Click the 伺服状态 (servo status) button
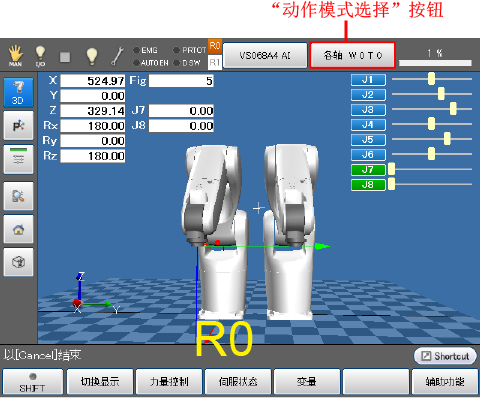This screenshot has height=398, width=480. [x=238, y=382]
